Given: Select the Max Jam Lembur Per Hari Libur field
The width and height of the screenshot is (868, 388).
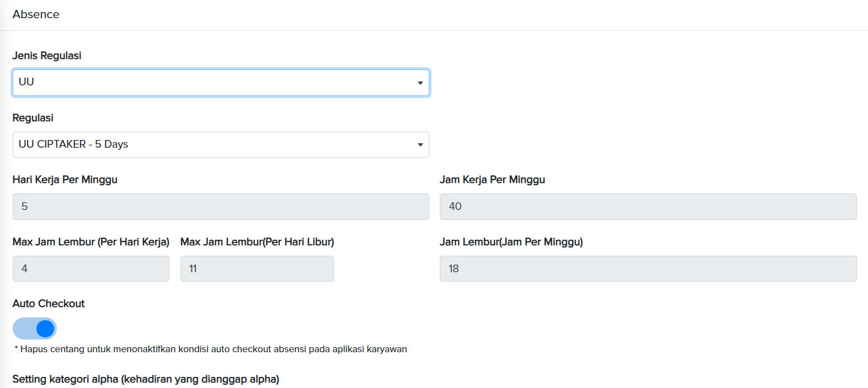Looking at the screenshot, I should click(x=257, y=269).
